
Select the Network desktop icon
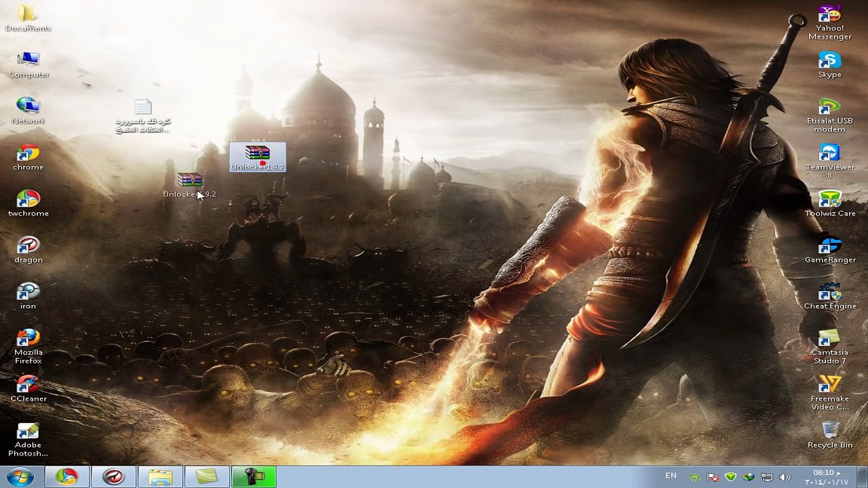click(28, 111)
